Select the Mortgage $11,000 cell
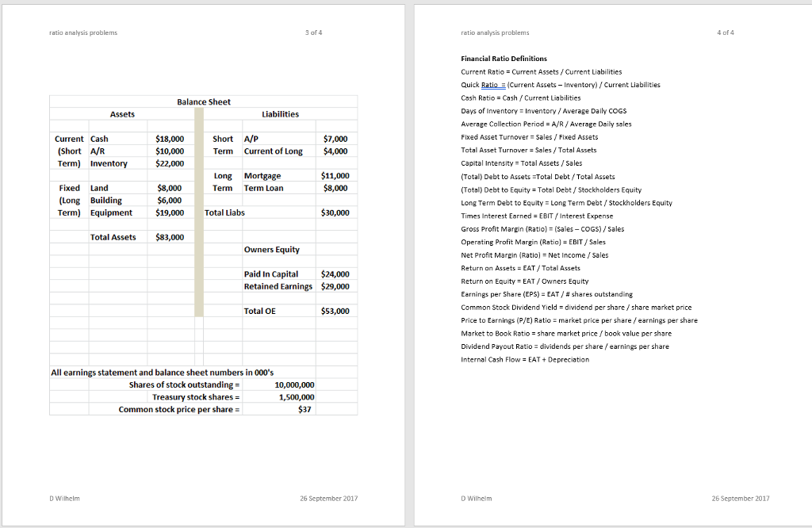Image resolution: width=812 pixels, height=528 pixels. [335, 175]
